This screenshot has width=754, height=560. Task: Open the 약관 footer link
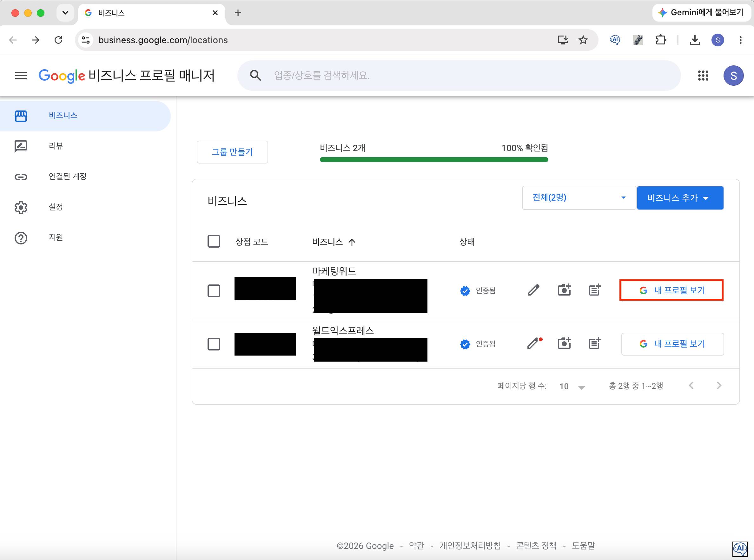pyautogui.click(x=416, y=545)
